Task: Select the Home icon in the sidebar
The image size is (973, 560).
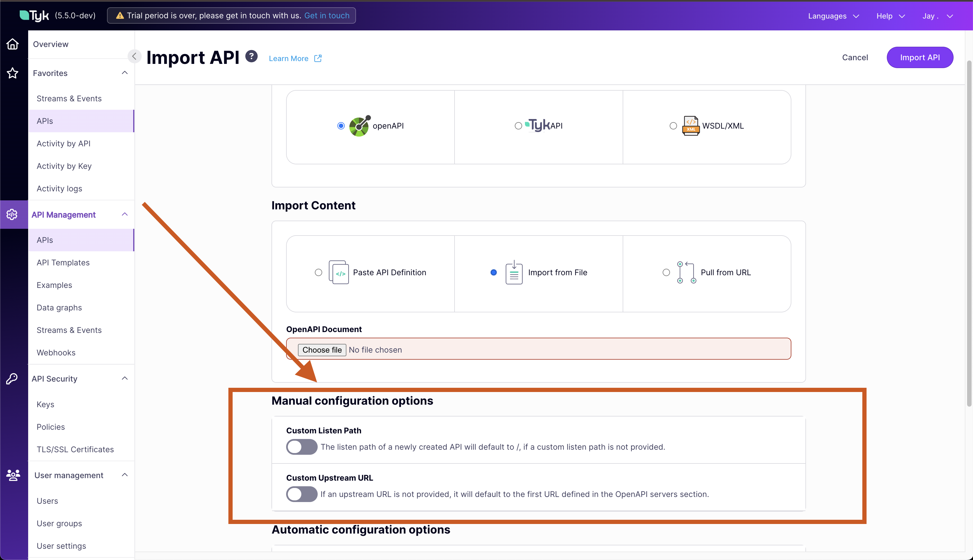Action: point(13,44)
